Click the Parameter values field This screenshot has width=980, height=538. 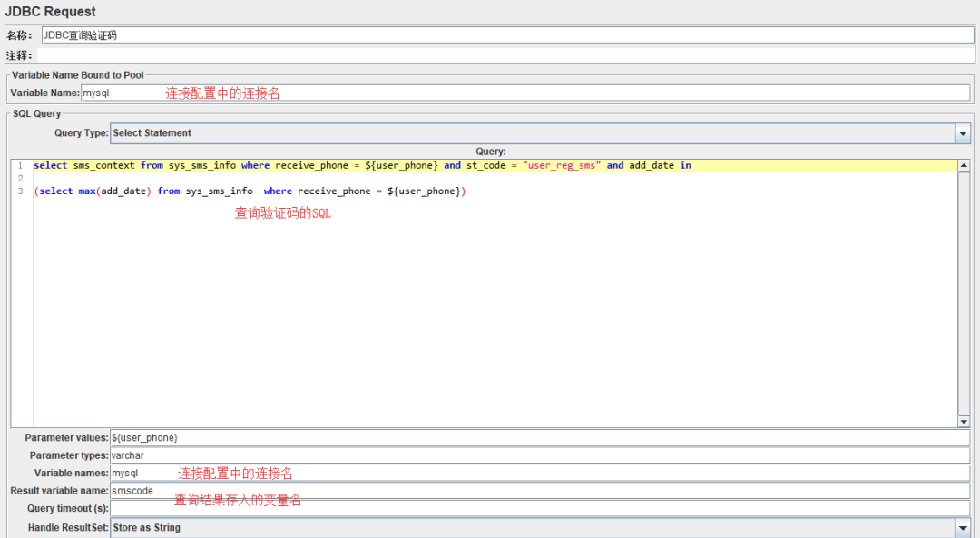[x=540, y=438]
